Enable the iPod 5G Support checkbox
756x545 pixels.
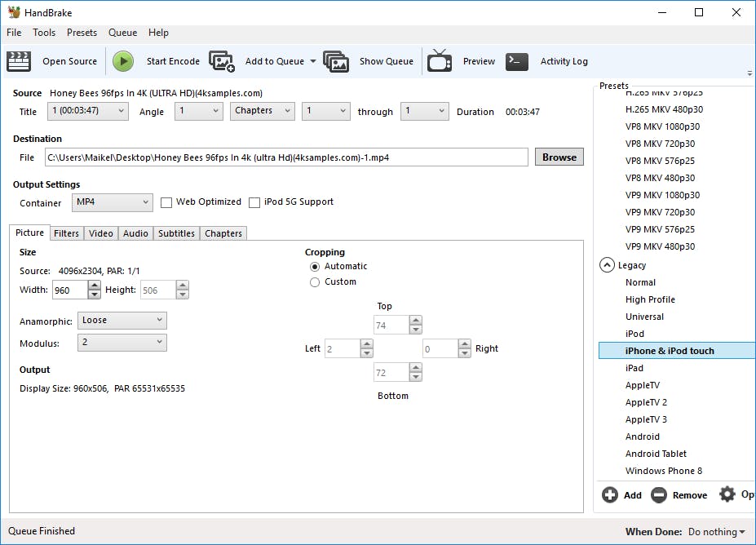pos(254,202)
